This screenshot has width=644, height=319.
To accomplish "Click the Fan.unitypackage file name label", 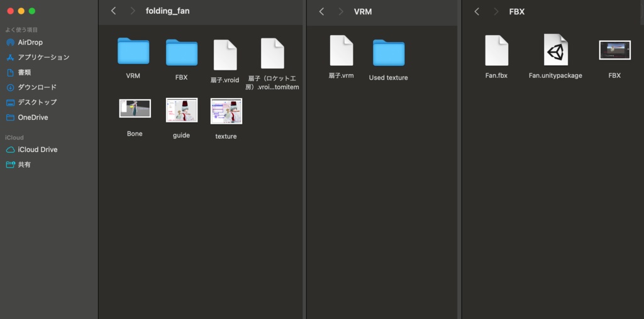I will (x=555, y=75).
